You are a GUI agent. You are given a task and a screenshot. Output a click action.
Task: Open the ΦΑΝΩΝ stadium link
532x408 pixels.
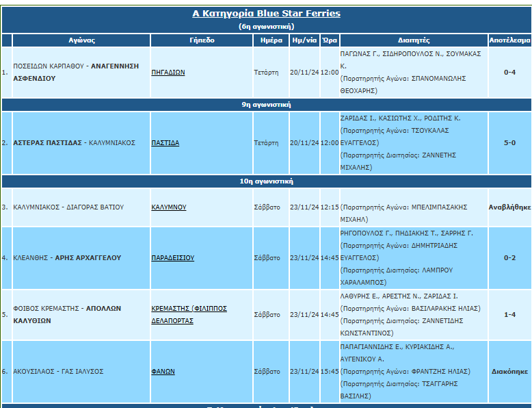pyautogui.click(x=163, y=372)
